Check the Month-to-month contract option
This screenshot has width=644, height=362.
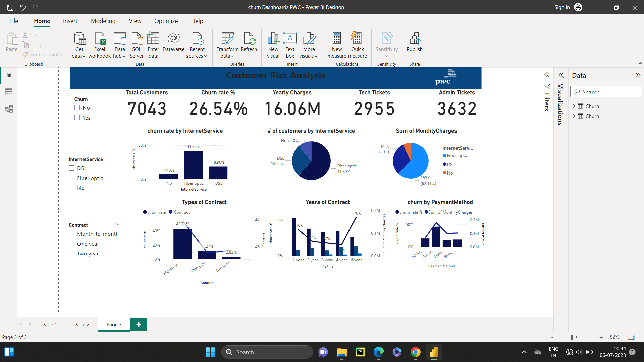tap(71, 233)
